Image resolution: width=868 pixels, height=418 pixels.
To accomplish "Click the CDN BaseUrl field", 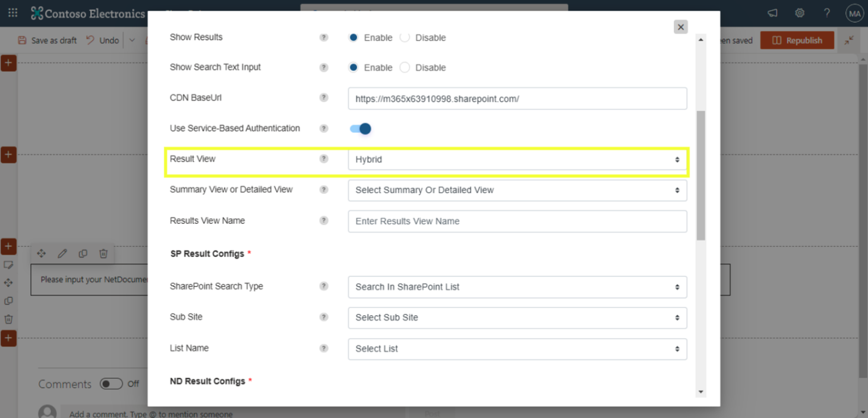I will pos(517,99).
